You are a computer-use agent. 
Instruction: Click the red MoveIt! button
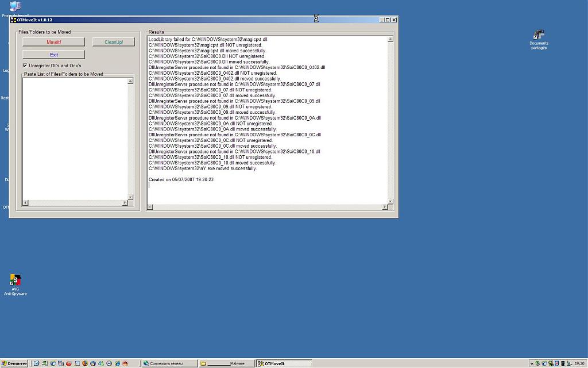[x=53, y=42]
